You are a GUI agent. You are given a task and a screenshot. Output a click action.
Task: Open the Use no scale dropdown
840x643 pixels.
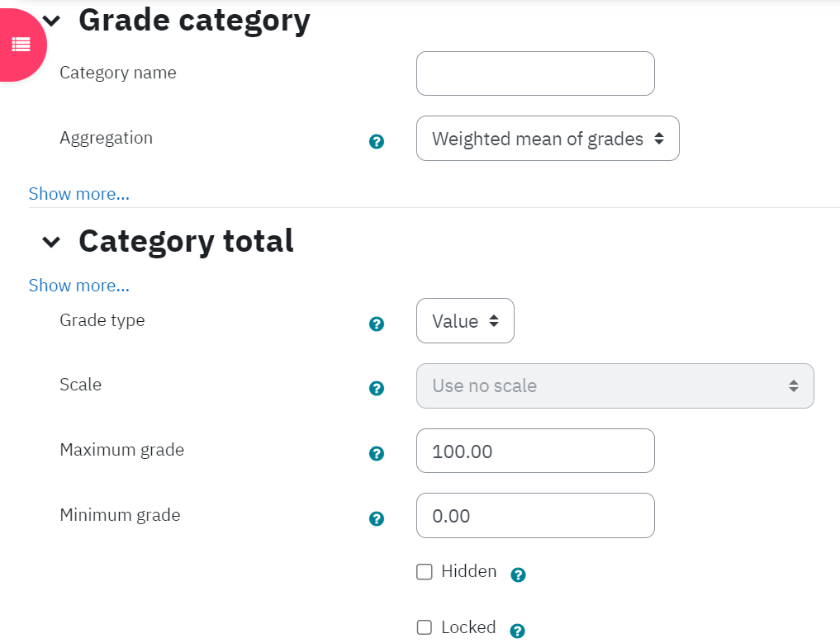615,386
